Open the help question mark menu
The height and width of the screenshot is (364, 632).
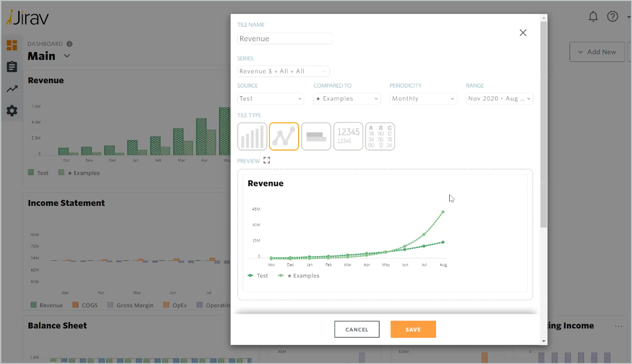point(612,17)
